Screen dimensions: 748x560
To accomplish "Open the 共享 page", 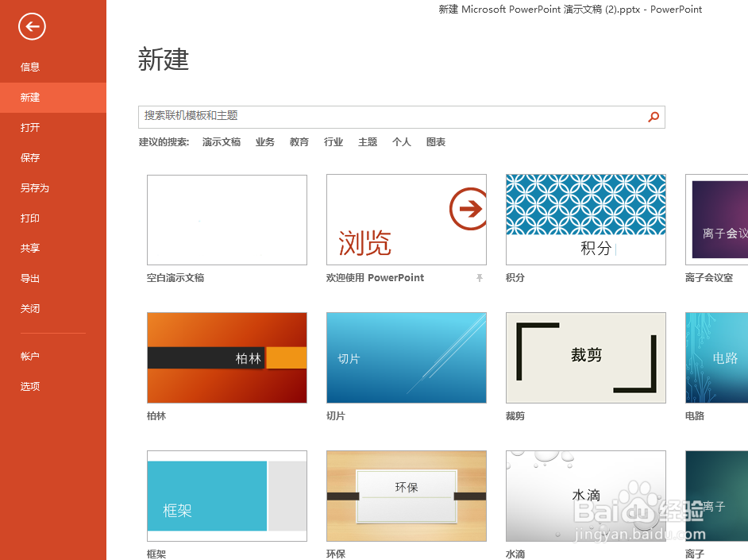I will [x=30, y=248].
